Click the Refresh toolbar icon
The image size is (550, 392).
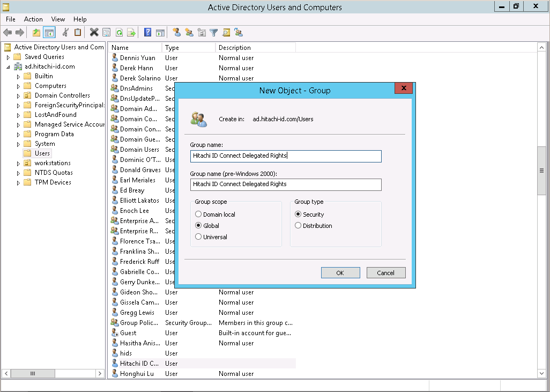(x=119, y=33)
